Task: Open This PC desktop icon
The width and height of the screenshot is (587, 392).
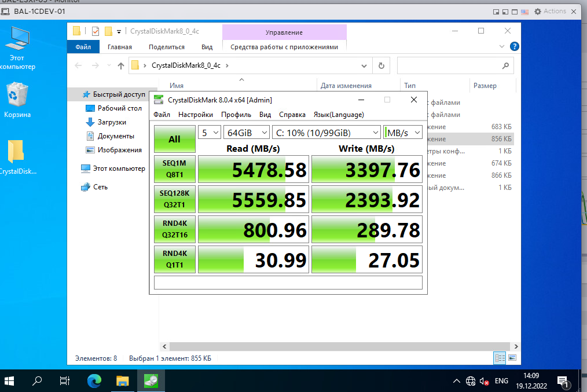Action: pyautogui.click(x=17, y=48)
